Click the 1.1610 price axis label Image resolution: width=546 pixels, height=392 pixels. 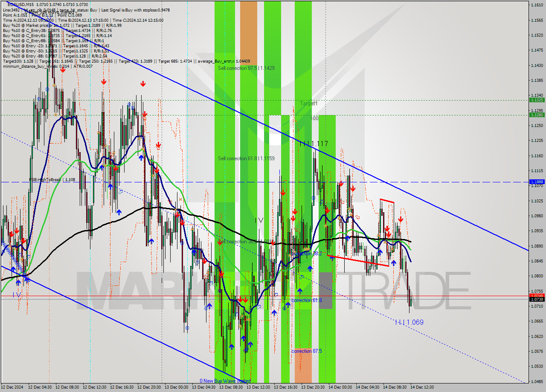[537, 5]
